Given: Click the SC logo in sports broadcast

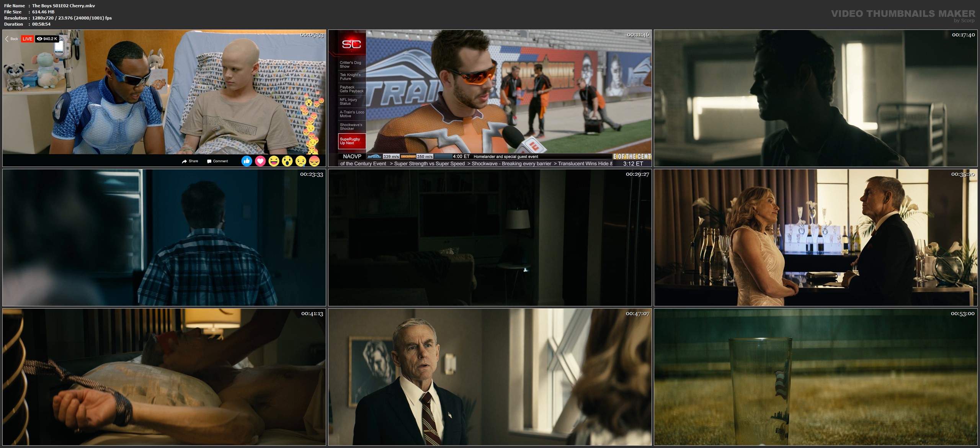Looking at the screenshot, I should [x=351, y=44].
